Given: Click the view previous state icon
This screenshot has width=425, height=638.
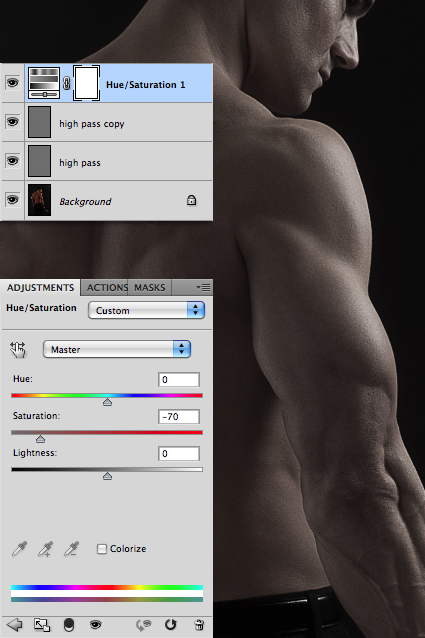Looking at the screenshot, I should tap(144, 625).
